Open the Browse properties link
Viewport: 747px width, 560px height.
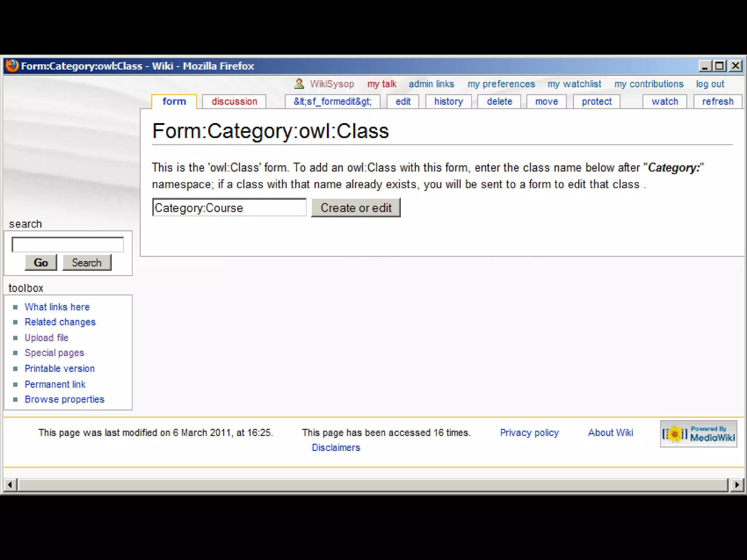point(65,399)
